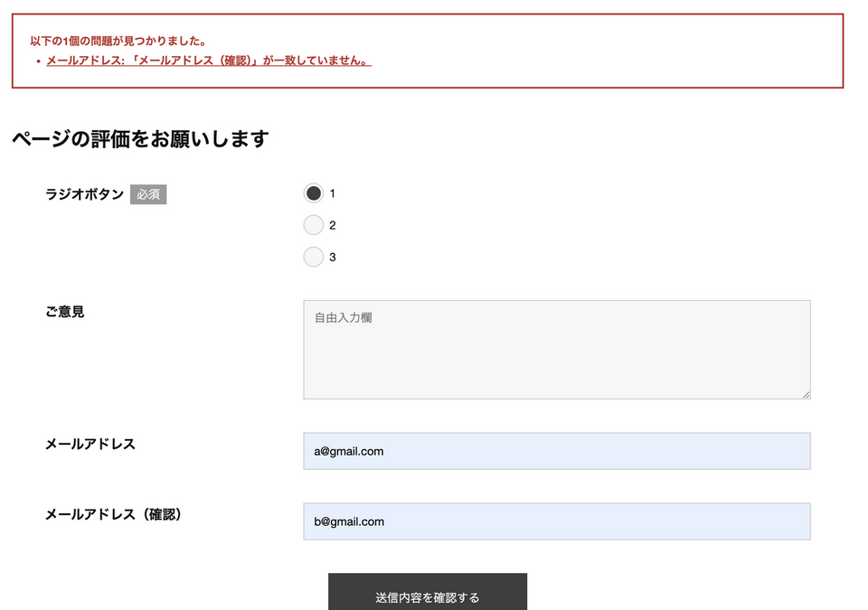Click the "1" label text beside the radio

[333, 193]
